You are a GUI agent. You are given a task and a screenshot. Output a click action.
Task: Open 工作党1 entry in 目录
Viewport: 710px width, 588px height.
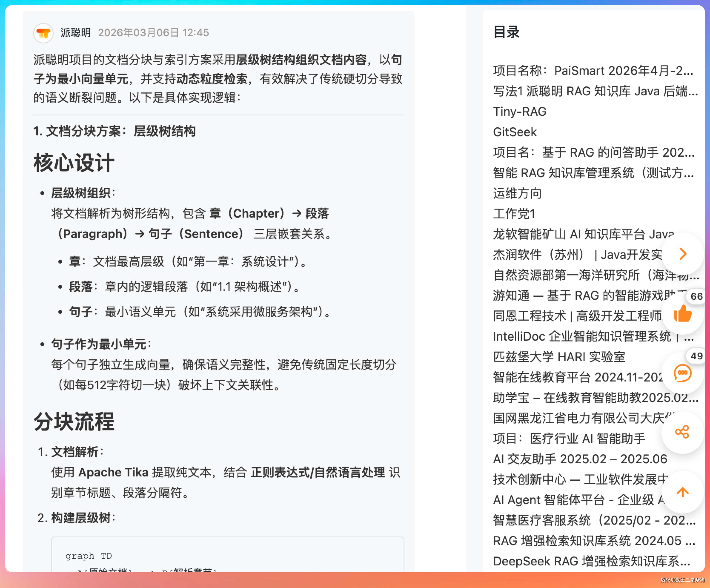point(514,214)
